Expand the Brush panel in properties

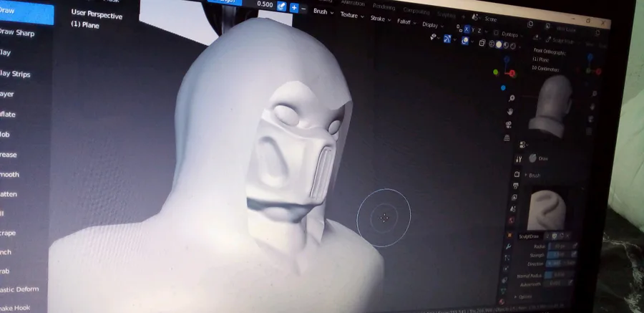(532, 175)
